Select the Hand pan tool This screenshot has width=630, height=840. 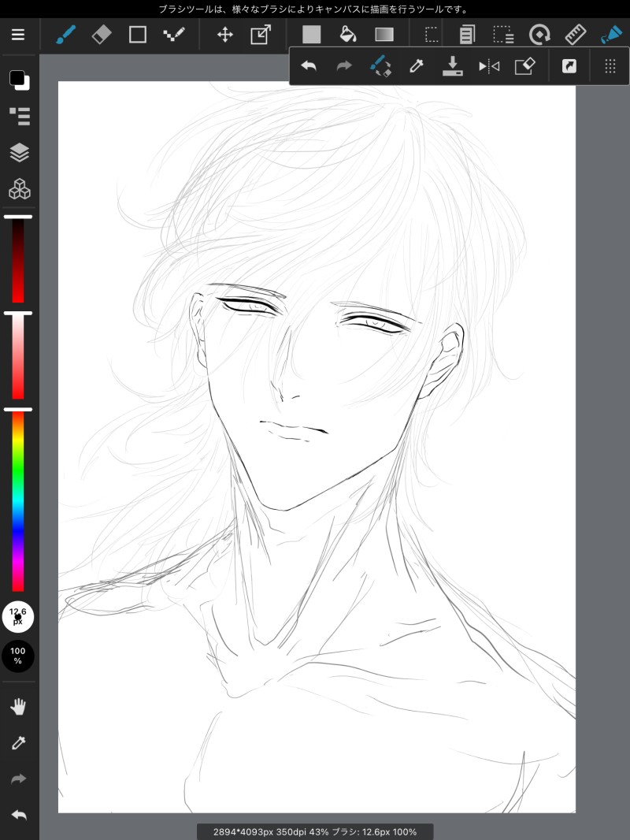(x=18, y=707)
